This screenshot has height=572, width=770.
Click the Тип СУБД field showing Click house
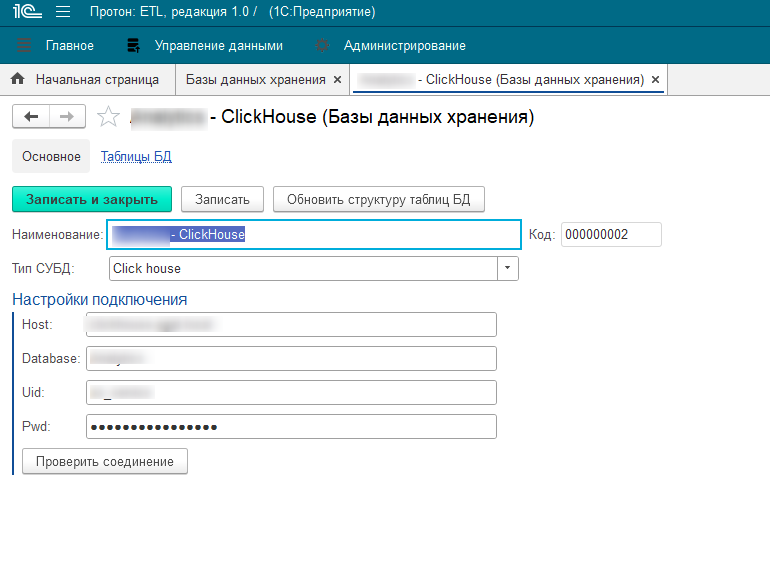pos(303,269)
